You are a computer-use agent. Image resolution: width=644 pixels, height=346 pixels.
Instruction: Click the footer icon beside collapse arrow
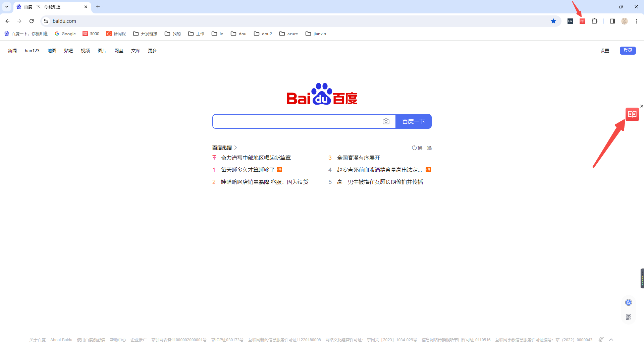601,340
